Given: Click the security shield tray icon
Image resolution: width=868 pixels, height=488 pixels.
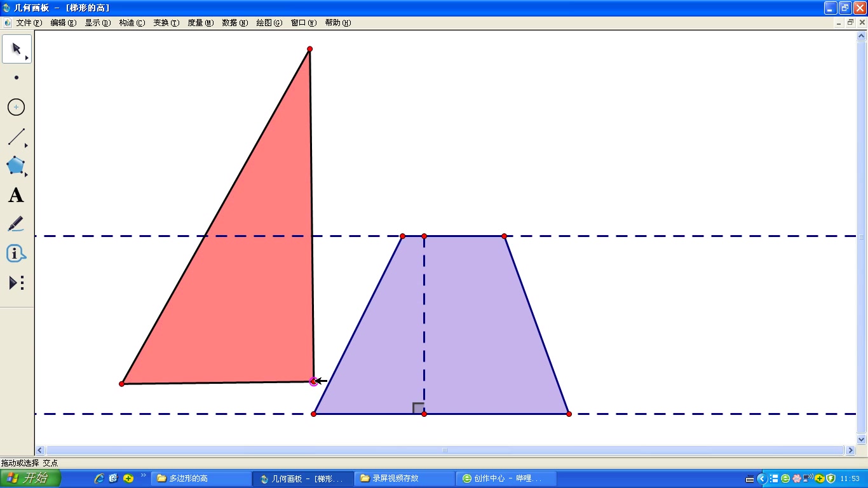Looking at the screenshot, I should [831, 478].
